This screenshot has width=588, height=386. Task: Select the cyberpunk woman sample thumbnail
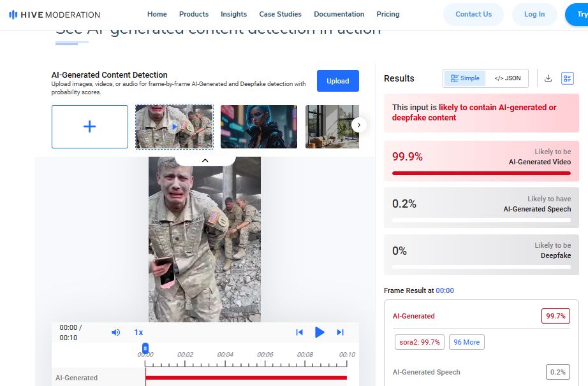point(258,127)
